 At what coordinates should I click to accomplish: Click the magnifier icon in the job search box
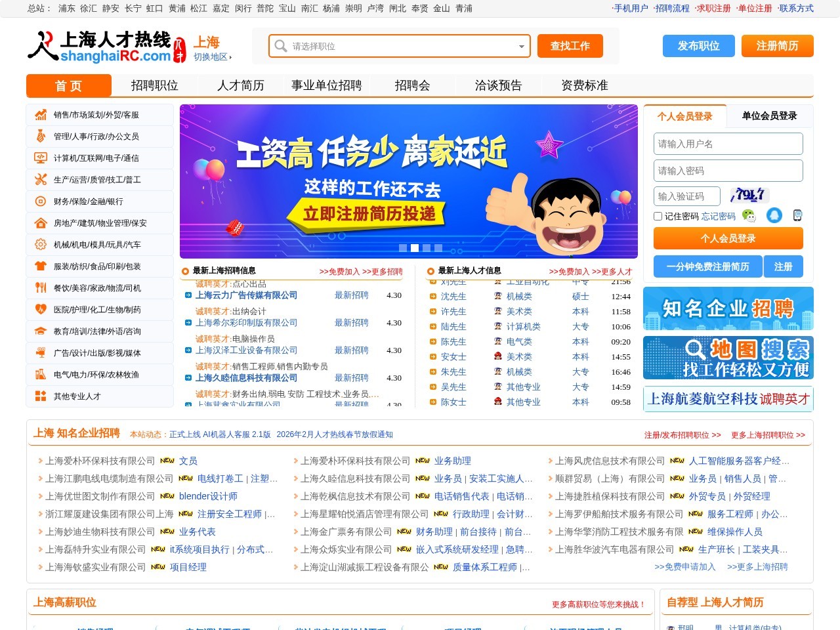(281, 46)
